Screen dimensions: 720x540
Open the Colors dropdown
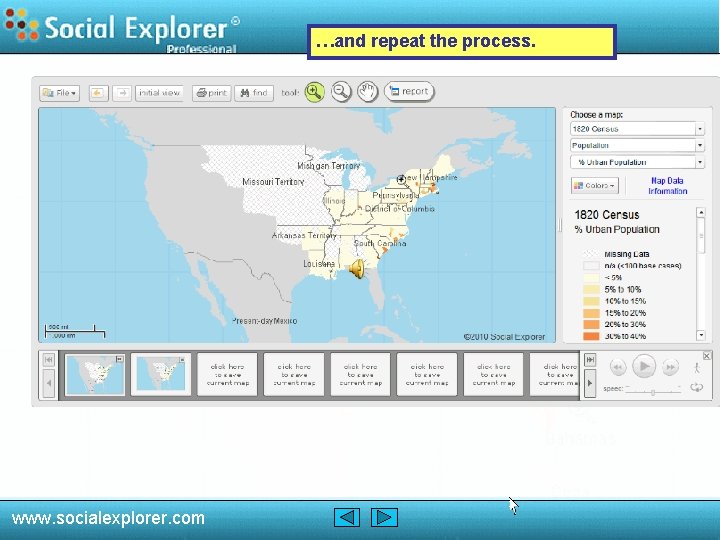tap(595, 186)
